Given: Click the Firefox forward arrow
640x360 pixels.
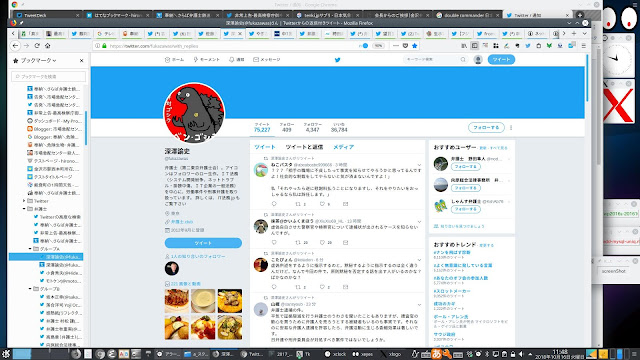Looking at the screenshot, I should click(x=27, y=46).
